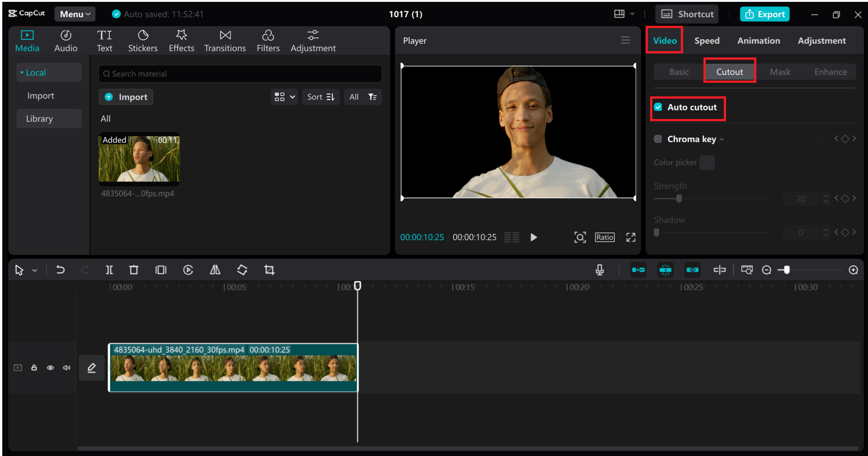Play the video in the player
Screen dimensions: 868x456
tap(533, 237)
